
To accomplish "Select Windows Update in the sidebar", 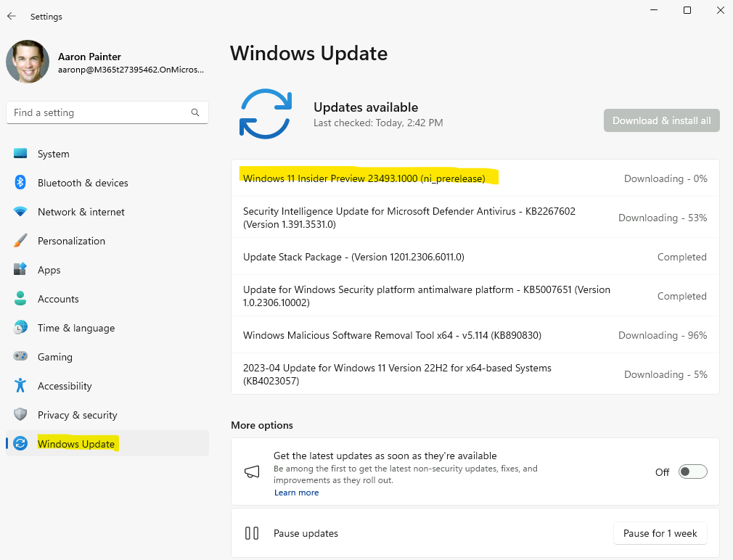I will [x=107, y=443].
